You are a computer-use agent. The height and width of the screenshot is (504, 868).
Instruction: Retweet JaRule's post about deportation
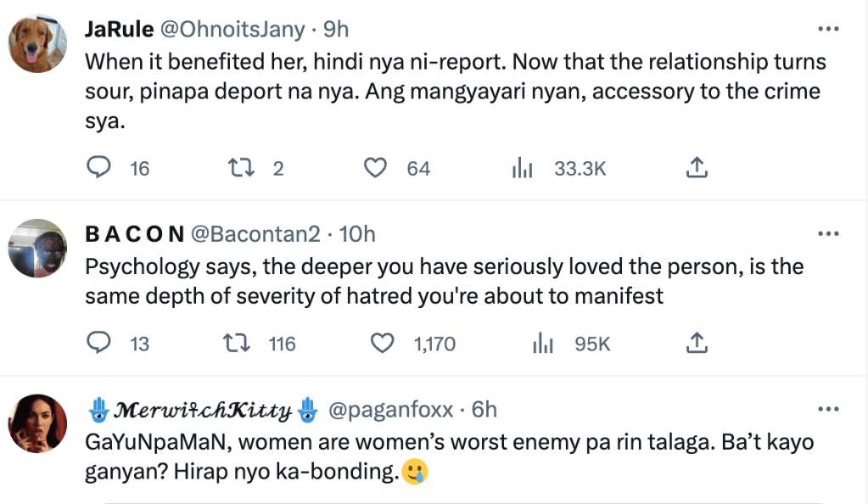(242, 168)
